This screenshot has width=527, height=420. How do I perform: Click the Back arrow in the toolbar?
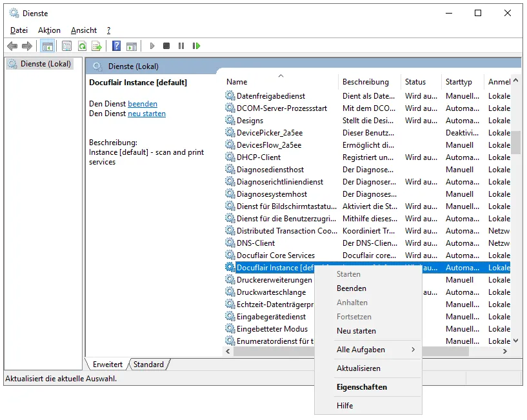point(12,46)
